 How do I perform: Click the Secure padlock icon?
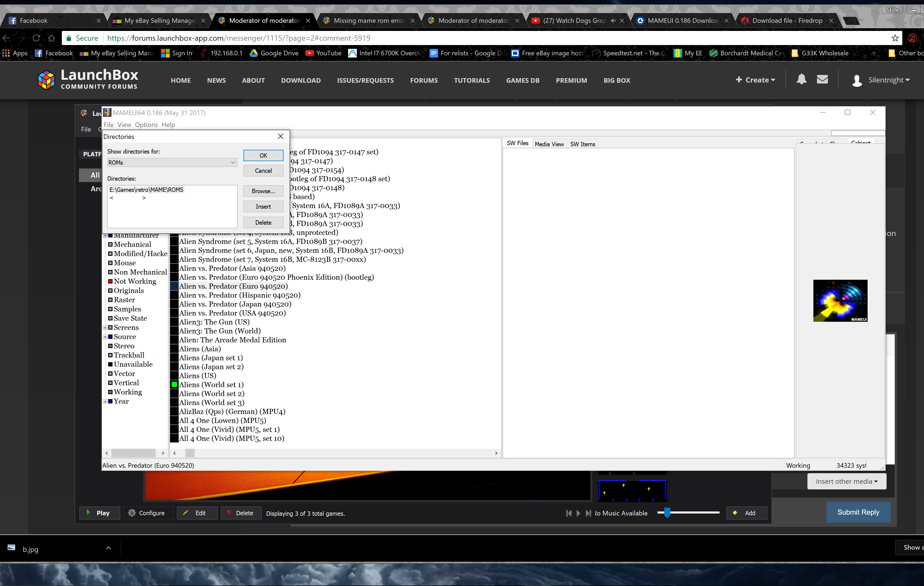pos(69,38)
